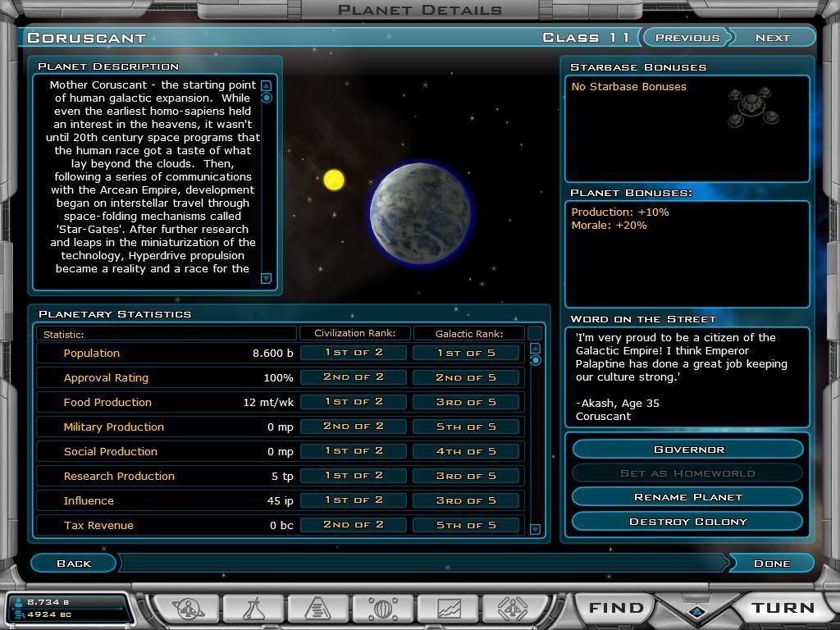Select the Military Production row
Viewport: 840px width, 630px height.
[280, 427]
